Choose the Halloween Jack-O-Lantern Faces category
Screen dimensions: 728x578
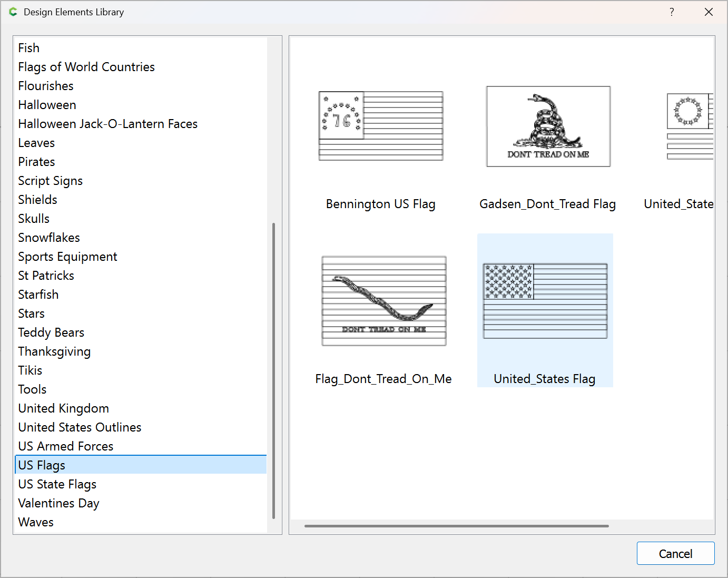tap(108, 124)
